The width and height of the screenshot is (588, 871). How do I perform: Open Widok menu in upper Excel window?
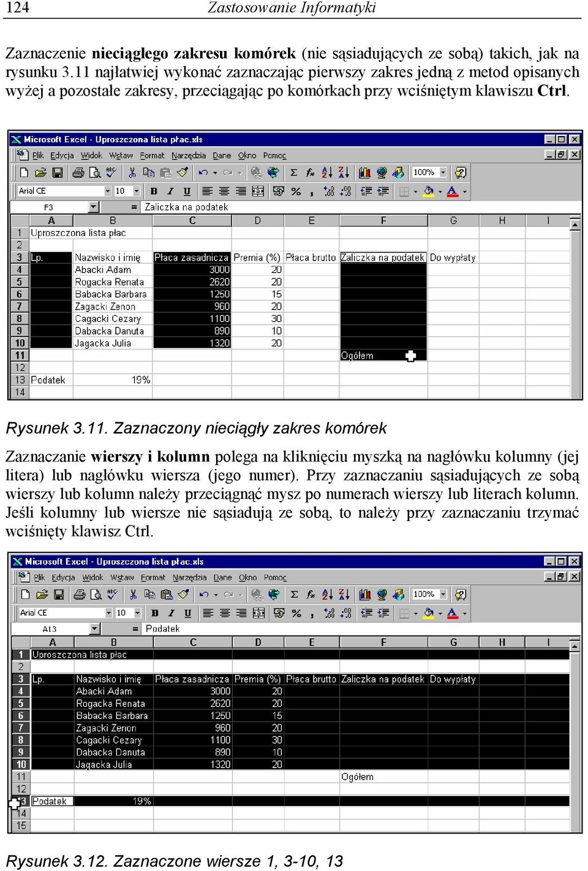tap(91, 156)
